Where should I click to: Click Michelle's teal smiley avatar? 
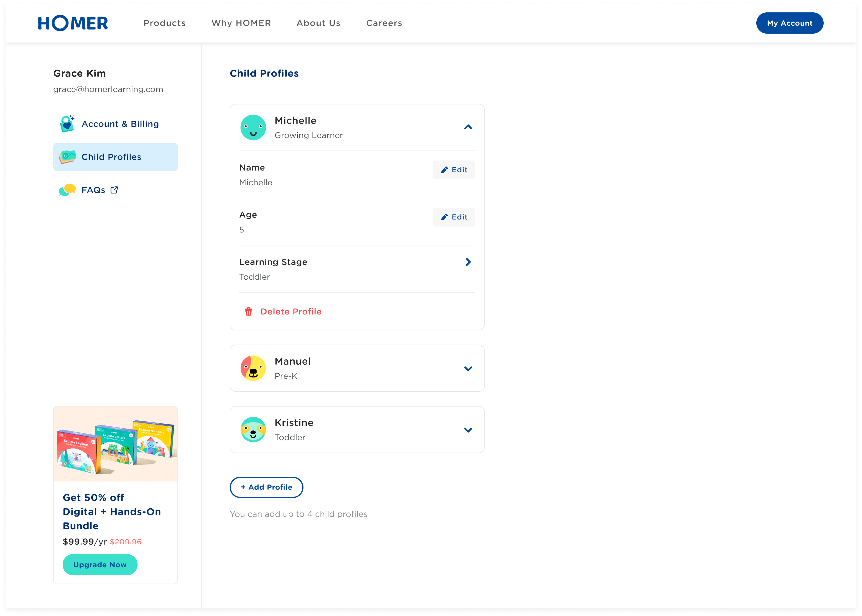(x=253, y=127)
